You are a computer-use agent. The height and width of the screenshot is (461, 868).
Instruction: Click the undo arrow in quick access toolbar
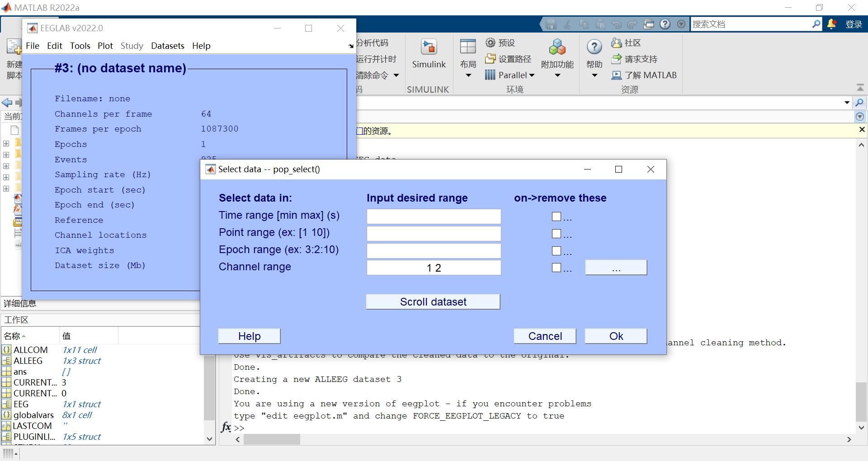(x=616, y=24)
